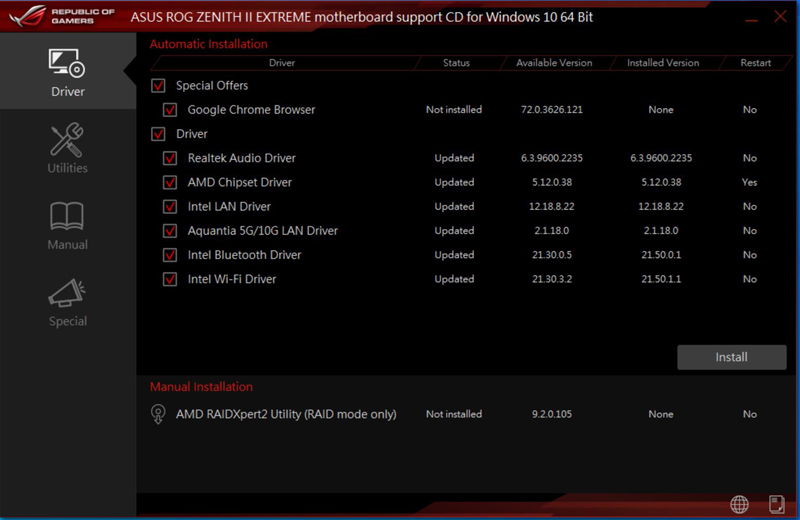
Task: Close the ASUS support CD window
Action: (780, 16)
